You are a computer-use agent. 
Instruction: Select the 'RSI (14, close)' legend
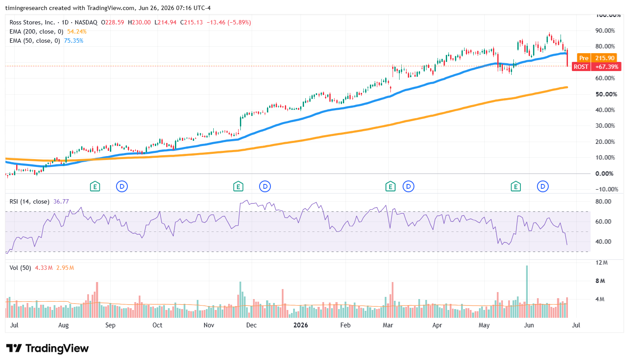30,201
